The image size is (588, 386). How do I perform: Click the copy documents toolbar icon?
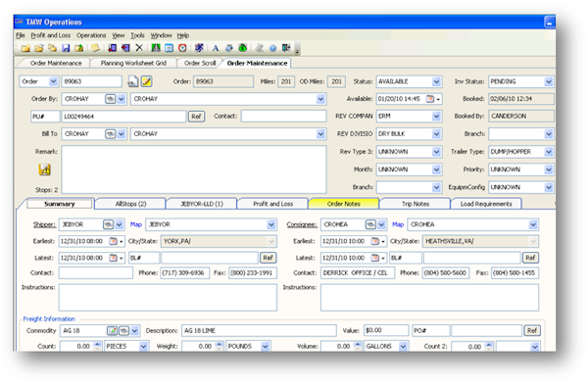coord(53,48)
